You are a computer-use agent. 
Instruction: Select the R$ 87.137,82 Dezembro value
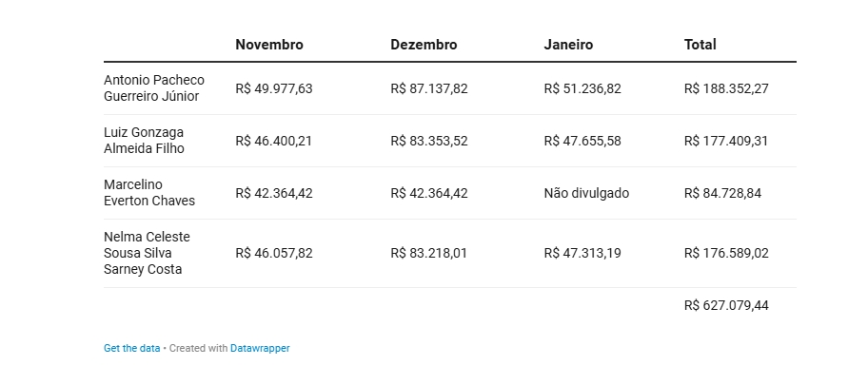(429, 88)
